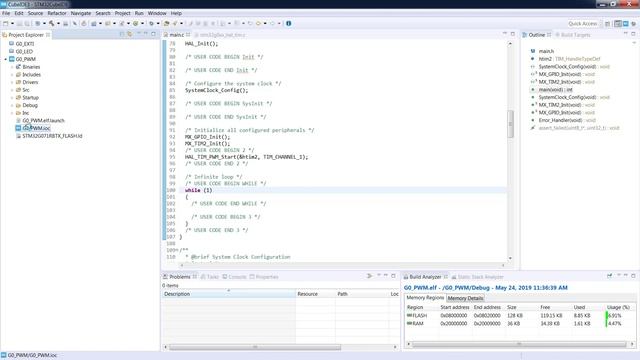Click the Problems horizontal scrollbar
Screen dimensions: 640x360
click(x=255, y=347)
